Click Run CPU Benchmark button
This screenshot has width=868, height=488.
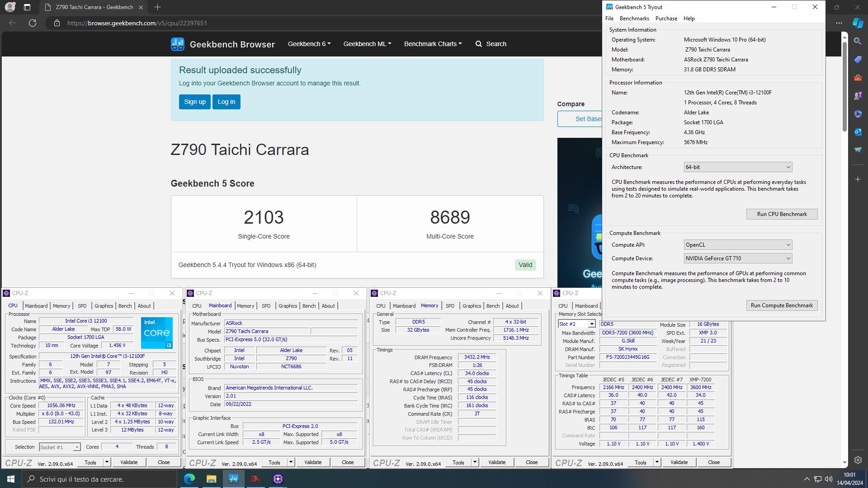point(782,214)
